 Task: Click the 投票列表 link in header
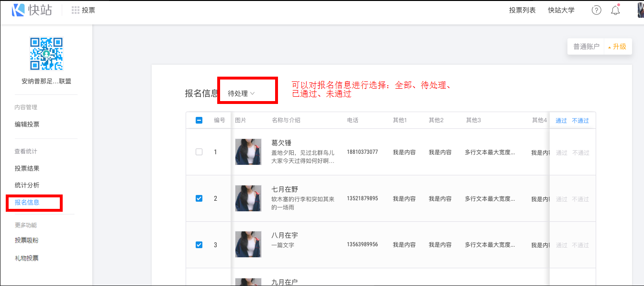[522, 10]
